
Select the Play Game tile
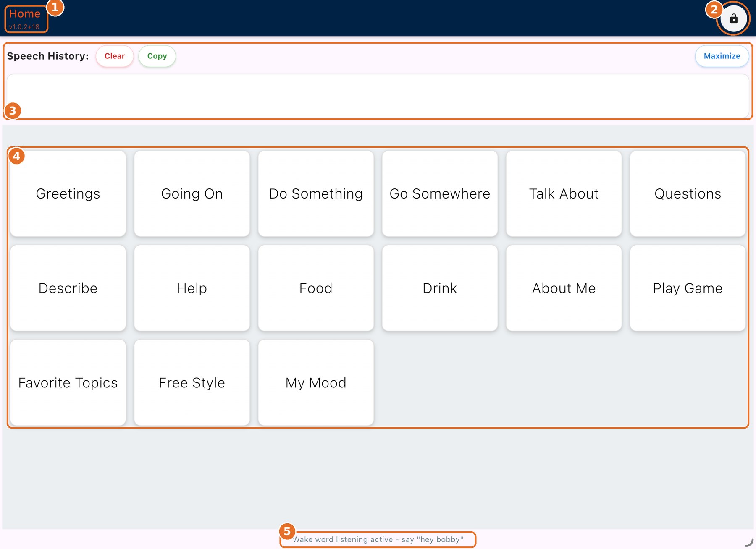pos(688,288)
